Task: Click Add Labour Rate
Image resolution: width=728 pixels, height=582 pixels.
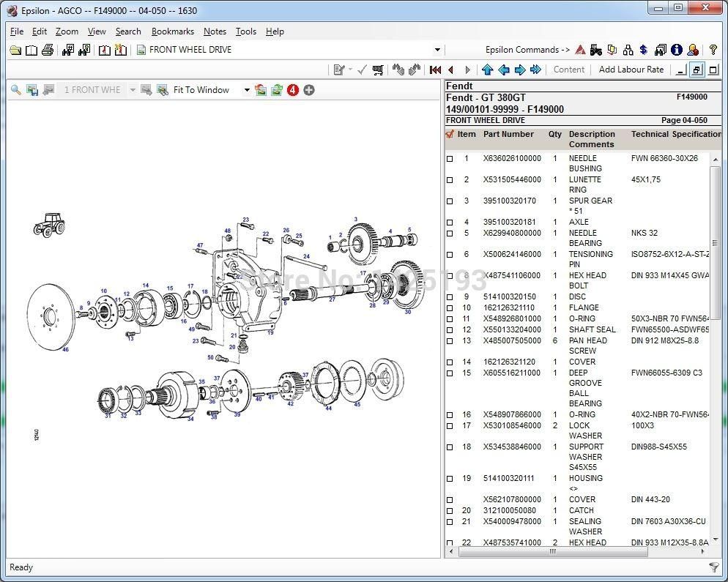Action: 631,70
